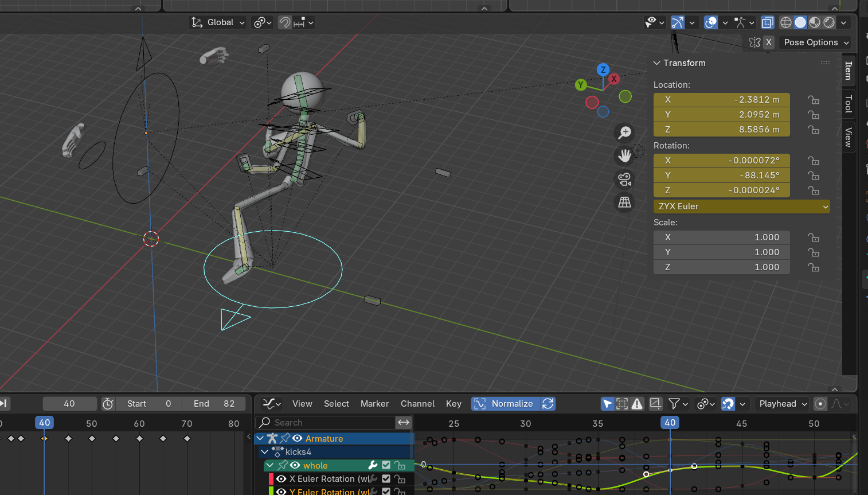This screenshot has width=868, height=495.
Task: Toggle Normalize in graph editor
Action: click(x=506, y=404)
